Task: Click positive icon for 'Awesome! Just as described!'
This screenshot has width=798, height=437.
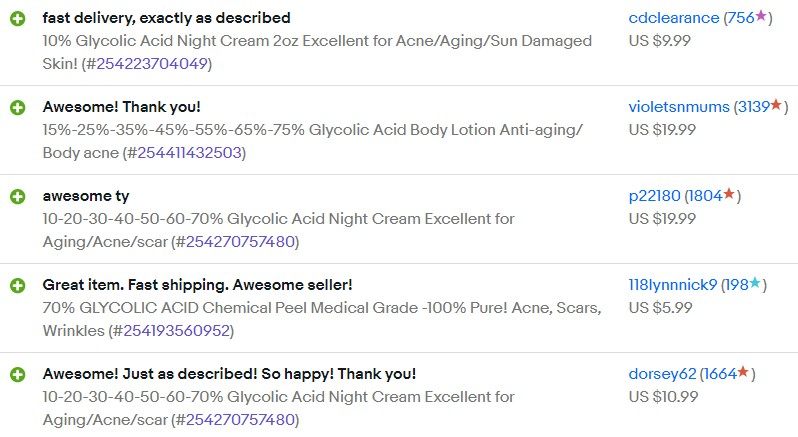Action: [17, 375]
